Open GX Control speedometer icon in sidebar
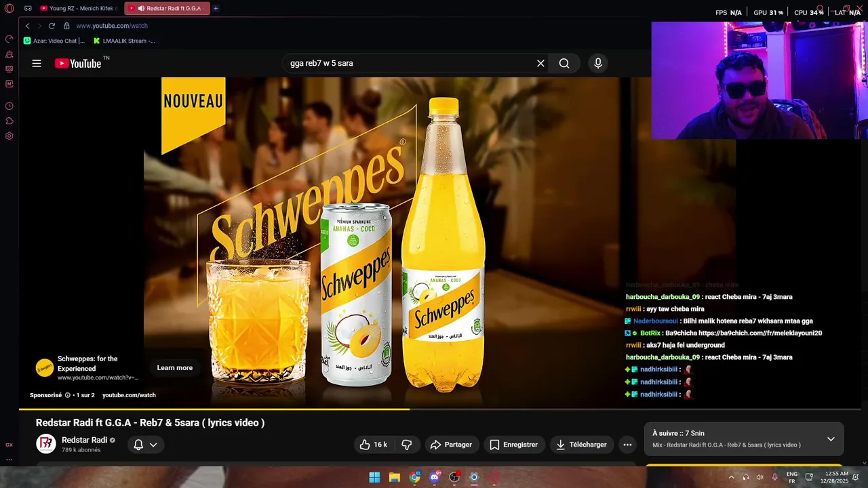The width and height of the screenshot is (868, 488). pyautogui.click(x=9, y=39)
